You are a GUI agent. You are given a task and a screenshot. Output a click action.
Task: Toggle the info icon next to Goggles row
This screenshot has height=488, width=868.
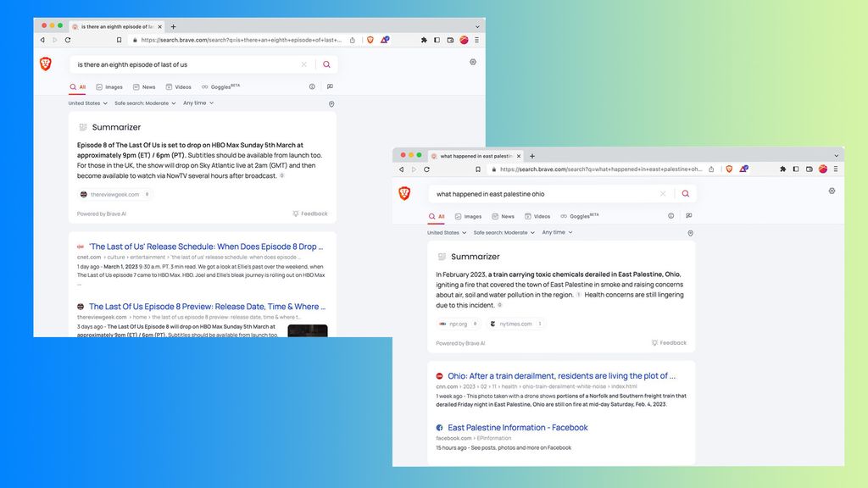tap(670, 215)
